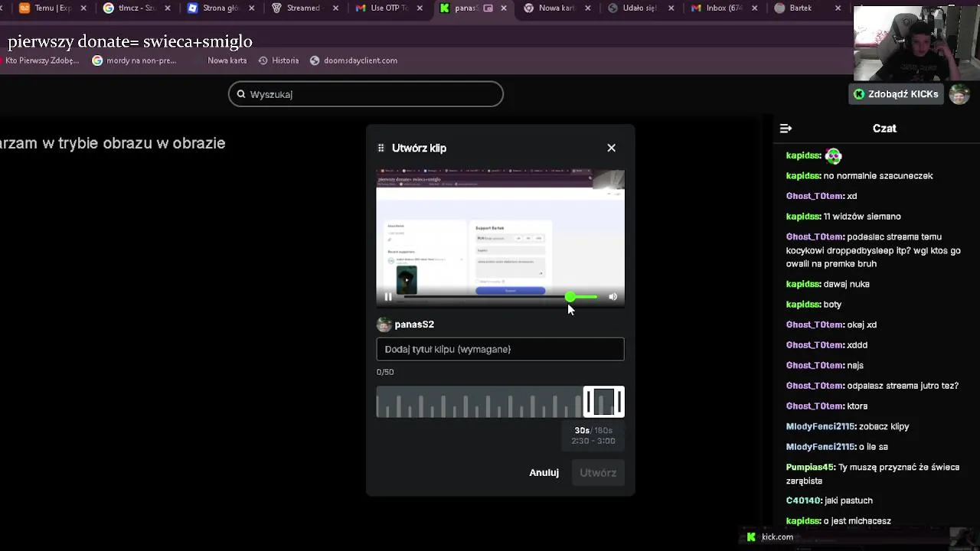Click the Czat panel header
Viewport: 980px width, 551px height.
pyautogui.click(x=884, y=129)
